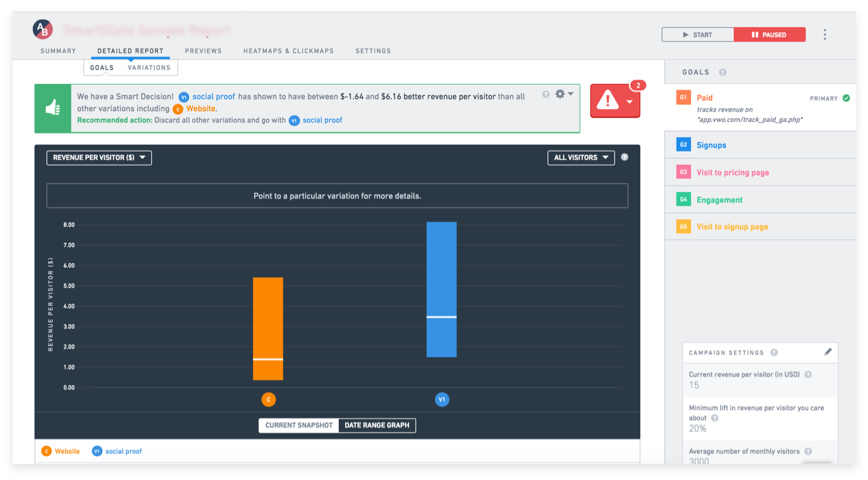Open the HEATMAPS & CLICKMAPS tab
This screenshot has width=868, height=480.
(288, 51)
